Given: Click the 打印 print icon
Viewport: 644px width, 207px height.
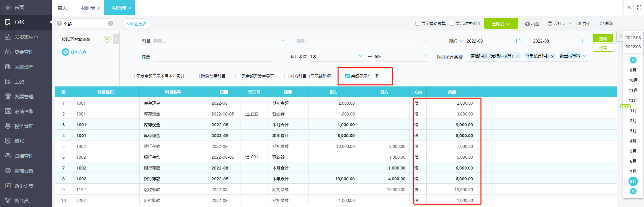Looking at the screenshot, I should [527, 24].
